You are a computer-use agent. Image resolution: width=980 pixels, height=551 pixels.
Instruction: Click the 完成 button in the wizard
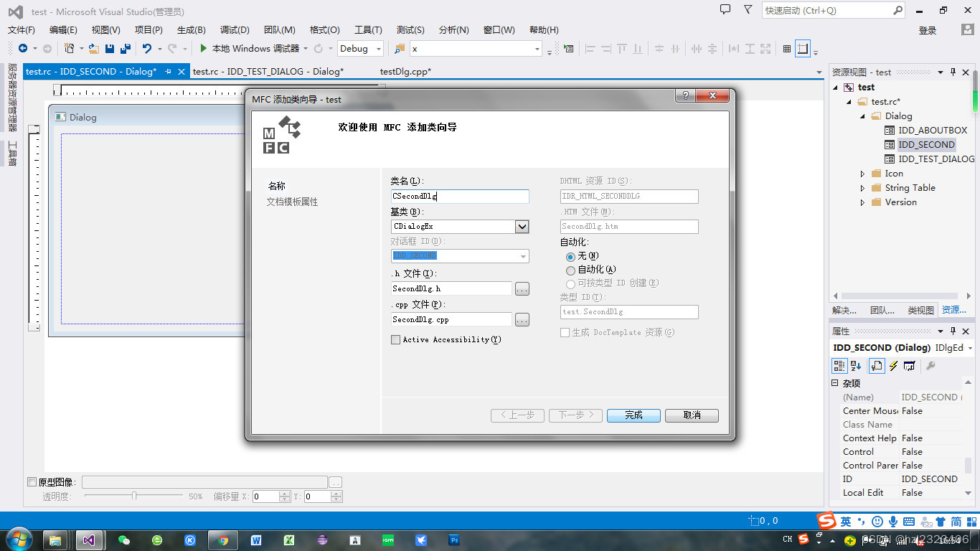coord(633,415)
